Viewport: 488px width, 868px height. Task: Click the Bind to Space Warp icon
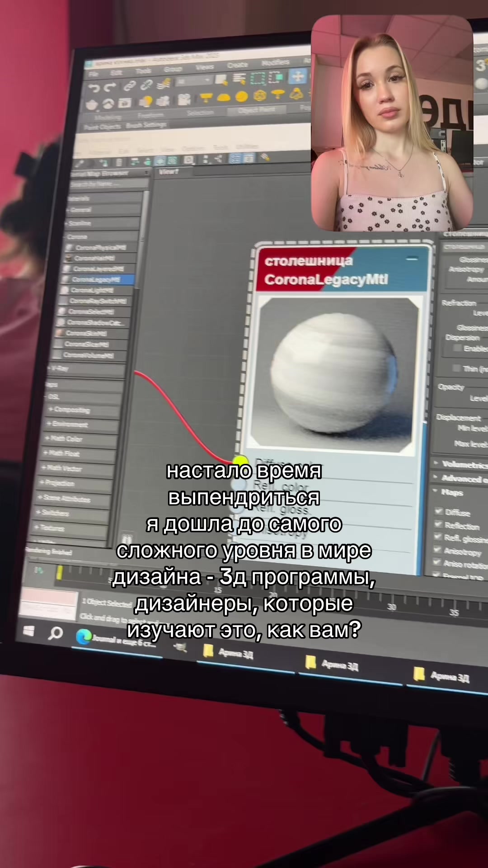point(164,84)
